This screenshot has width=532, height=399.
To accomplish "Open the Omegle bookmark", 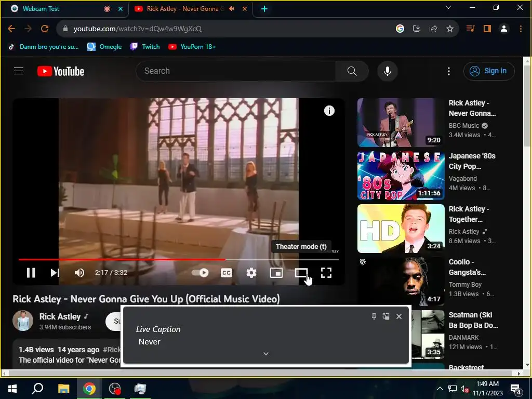I will pos(105,47).
